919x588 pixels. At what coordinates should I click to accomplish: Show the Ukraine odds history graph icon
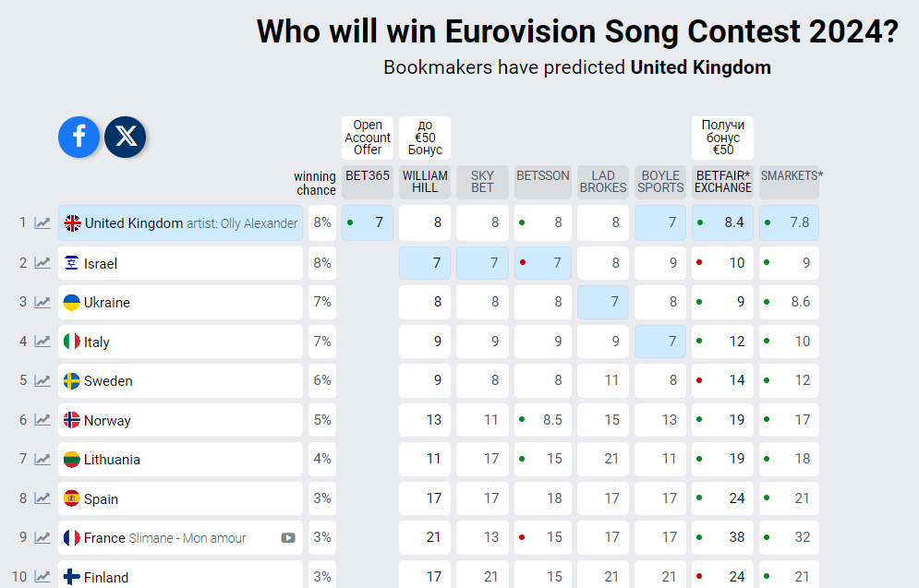tap(42, 302)
